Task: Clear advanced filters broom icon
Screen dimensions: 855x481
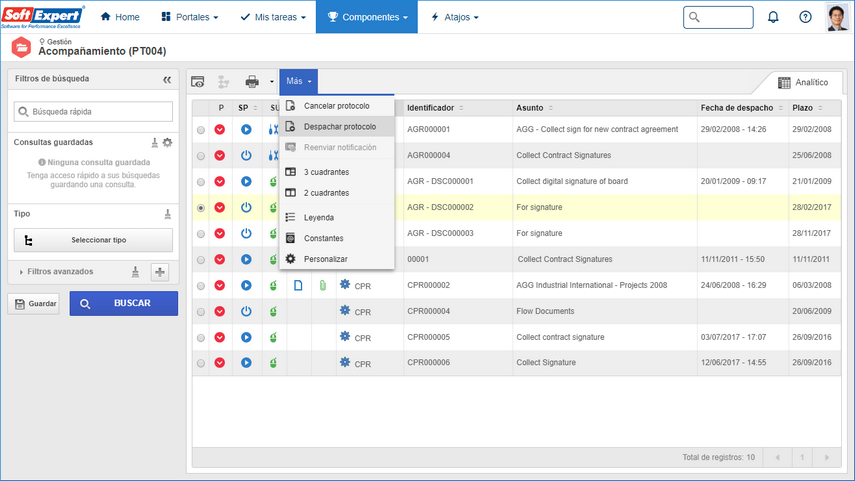Action: click(x=135, y=272)
